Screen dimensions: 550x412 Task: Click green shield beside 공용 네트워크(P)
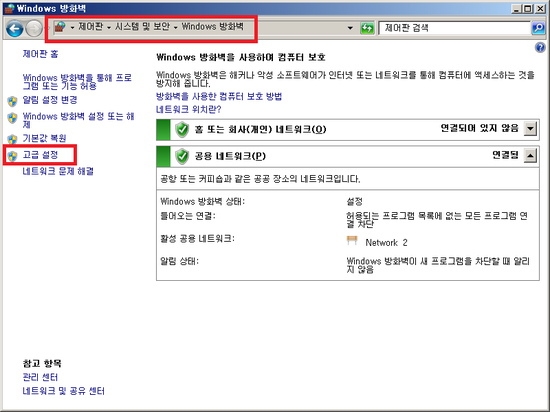pyautogui.click(x=182, y=156)
